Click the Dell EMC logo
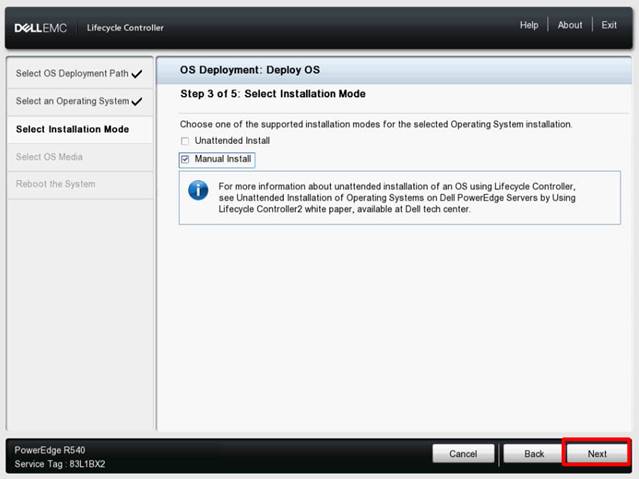This screenshot has width=639, height=479. click(x=40, y=28)
